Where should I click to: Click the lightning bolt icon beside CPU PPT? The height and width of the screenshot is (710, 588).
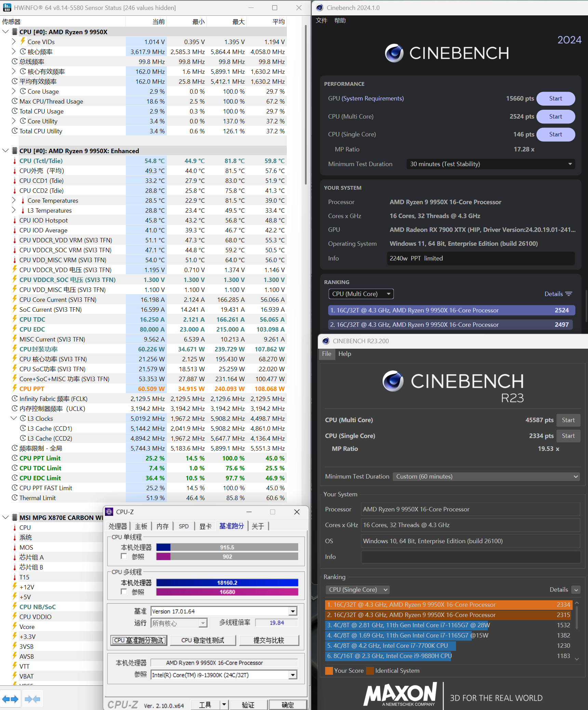pyautogui.click(x=15, y=389)
